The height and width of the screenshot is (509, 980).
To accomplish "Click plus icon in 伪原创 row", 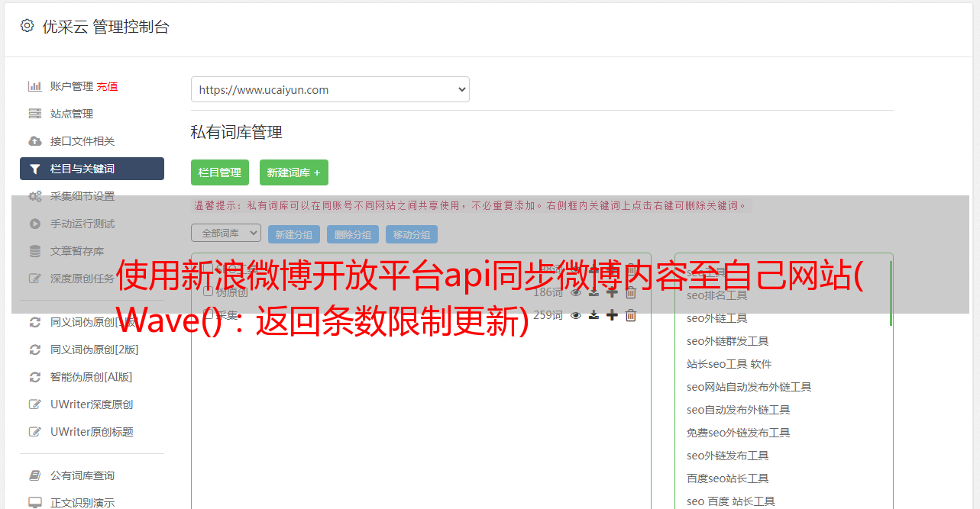I will pos(612,292).
